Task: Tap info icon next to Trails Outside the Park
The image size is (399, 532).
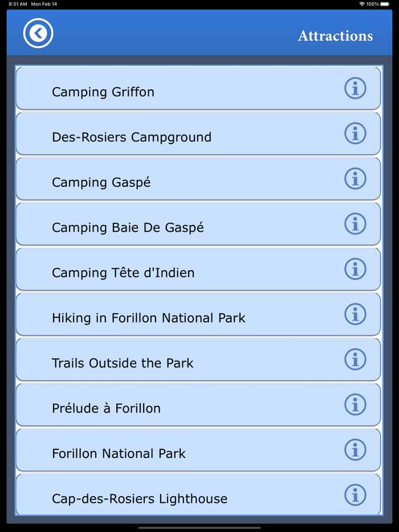Action: coord(355,359)
